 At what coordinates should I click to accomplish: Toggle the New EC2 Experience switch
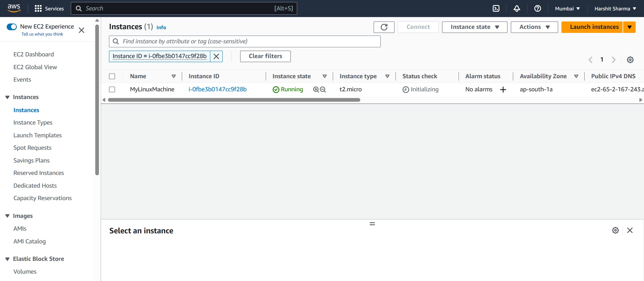12,27
